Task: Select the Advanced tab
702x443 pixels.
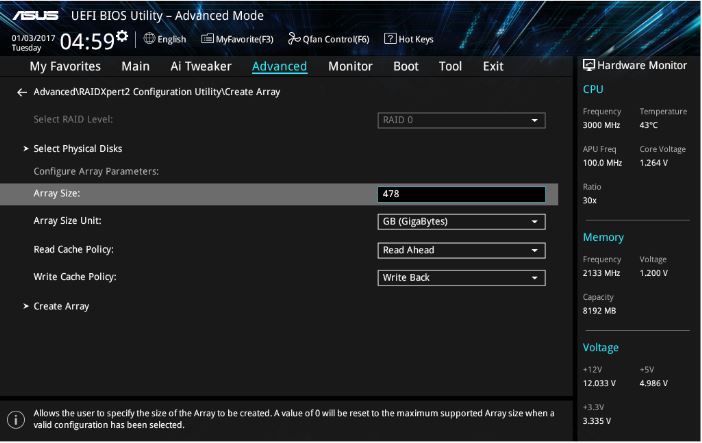Action: point(279,66)
